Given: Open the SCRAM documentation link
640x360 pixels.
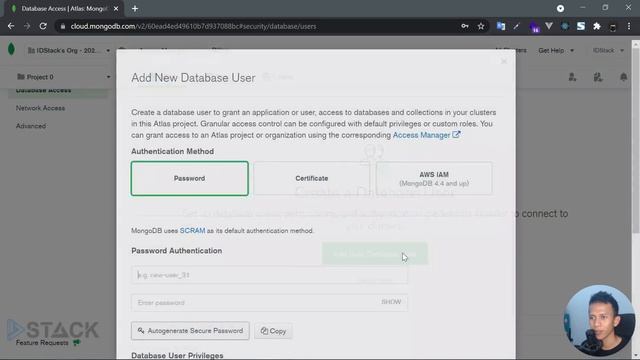Looking at the screenshot, I should coord(192,231).
